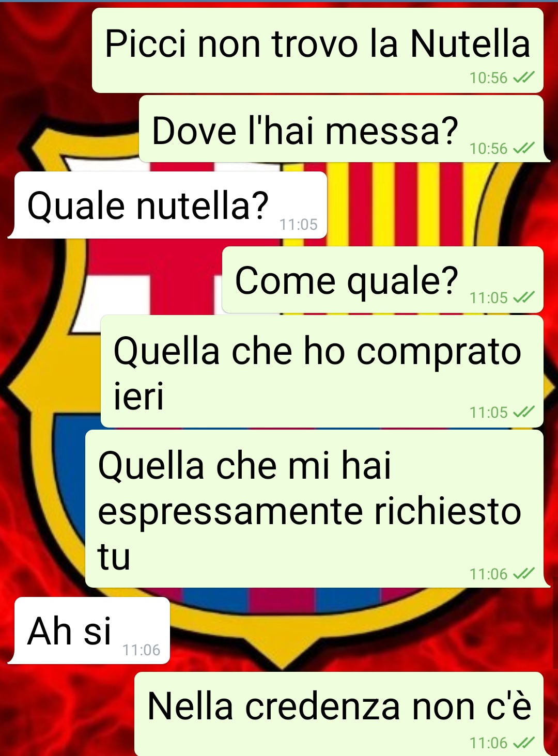This screenshot has height=756, width=558.
Task: Click double check on 'Nella credenza' message
Action: point(523,743)
